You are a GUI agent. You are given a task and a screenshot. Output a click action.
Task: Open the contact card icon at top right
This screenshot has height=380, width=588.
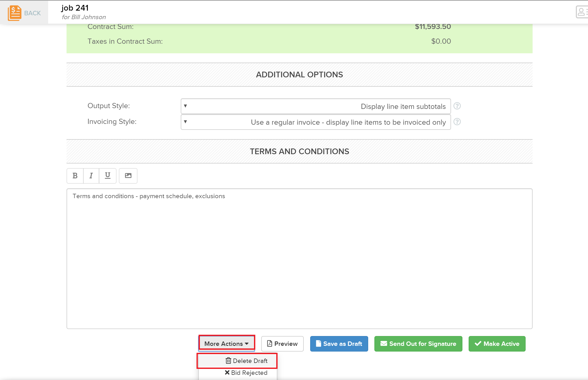click(582, 12)
